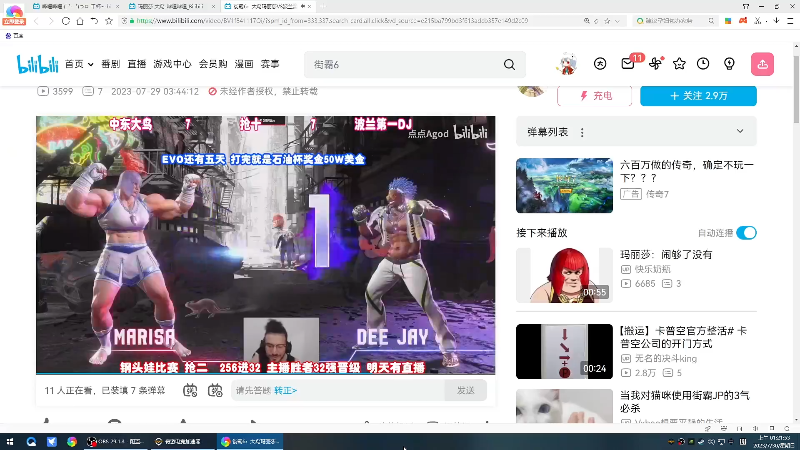Viewport: 800px width, 450px height.
Task: Open the 六百万做的传奇 ad title
Action: tap(687, 171)
